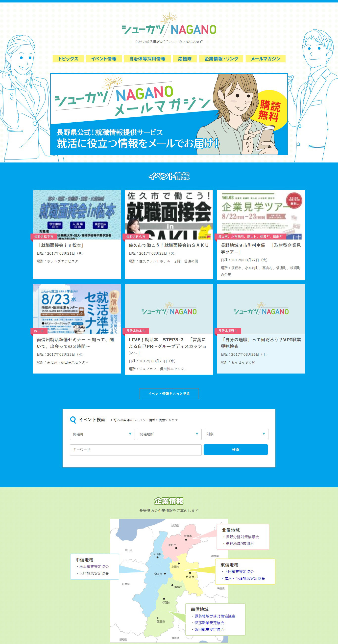This screenshot has height=644, width=338.
Task: Open the トピックス menu item
Action: pos(68,59)
